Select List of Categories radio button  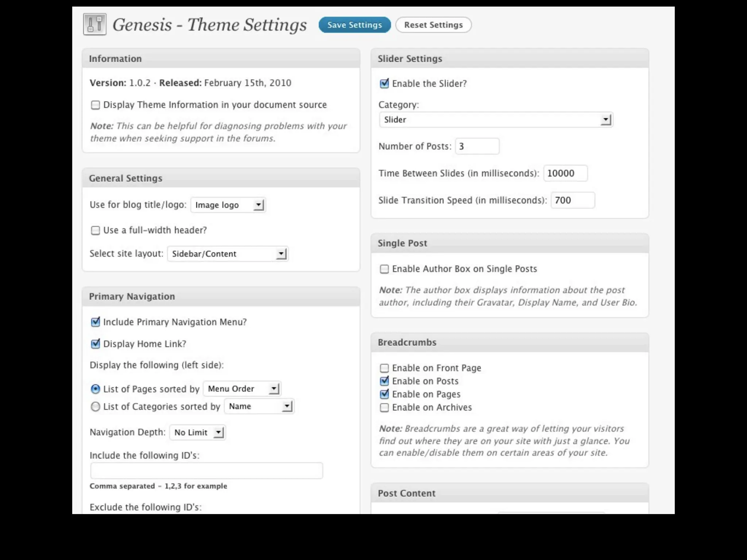(x=95, y=407)
